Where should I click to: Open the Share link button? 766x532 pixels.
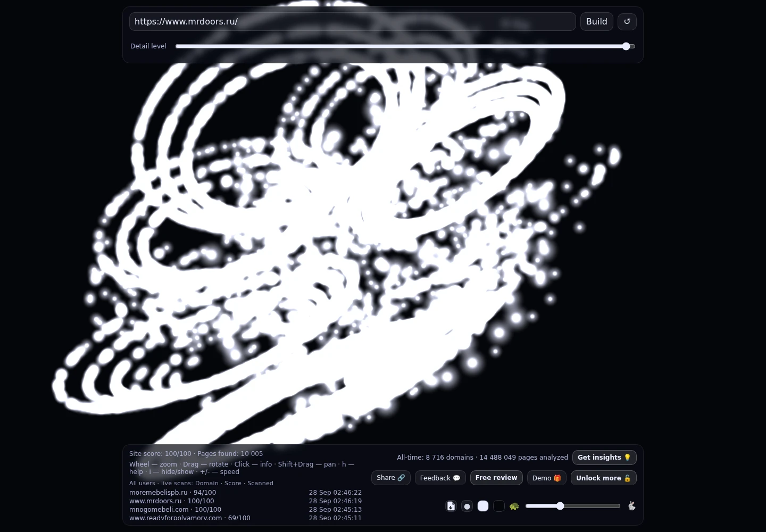391,478
